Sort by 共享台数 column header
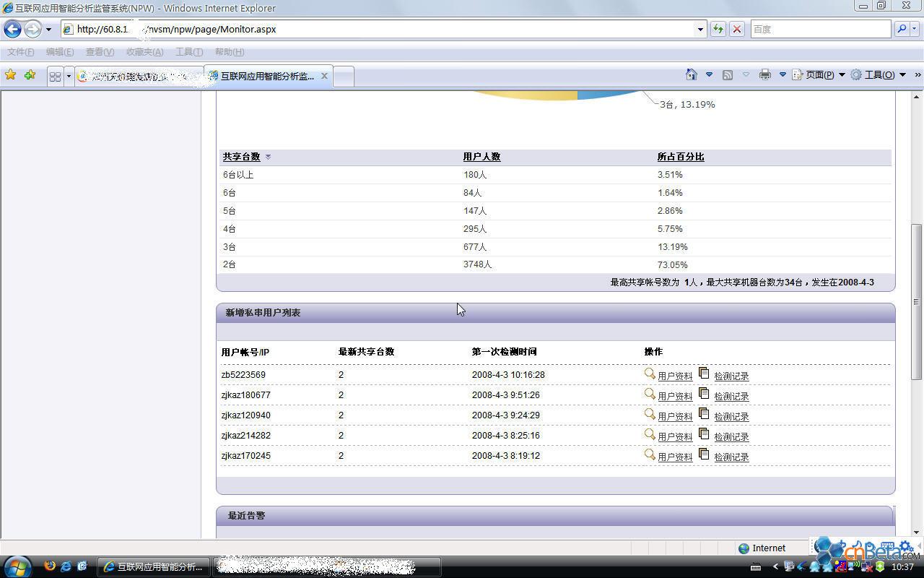Viewport: 924px width, 578px height. 241,157
